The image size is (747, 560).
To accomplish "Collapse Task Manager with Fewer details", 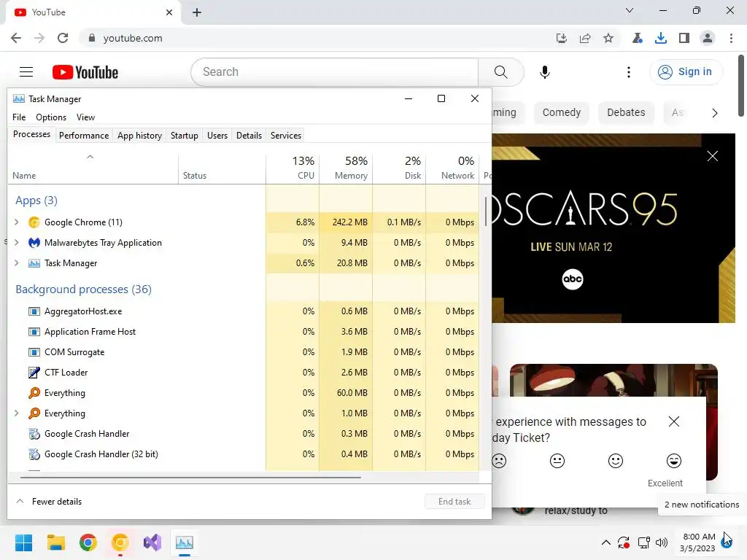I will (x=49, y=502).
